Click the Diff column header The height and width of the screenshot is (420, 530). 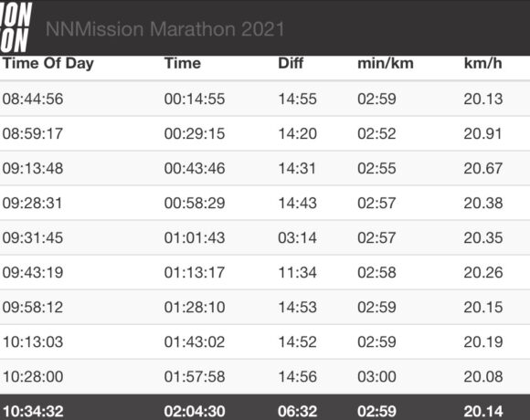coord(291,64)
